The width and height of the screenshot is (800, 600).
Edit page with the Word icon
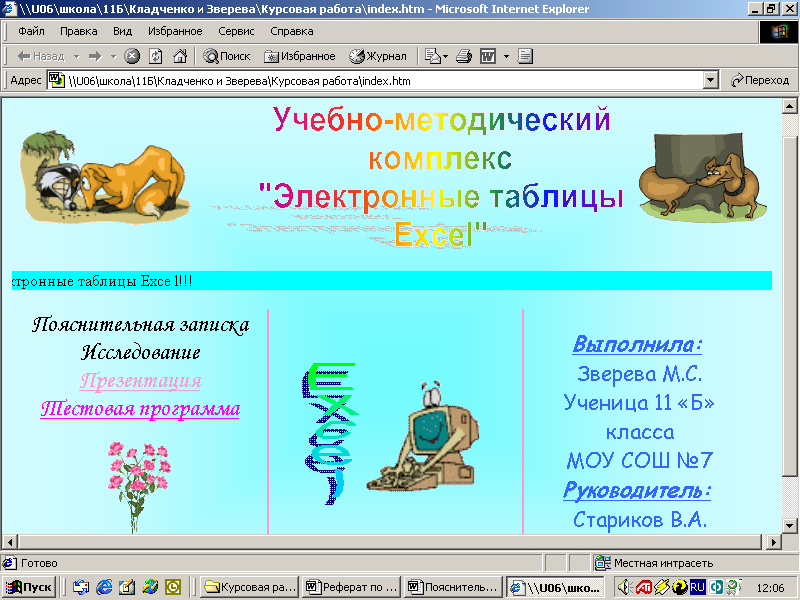click(488, 56)
